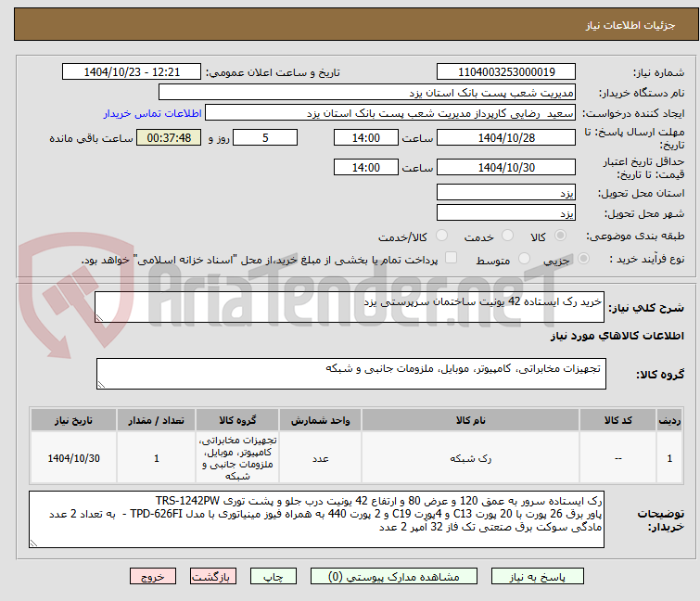Screen dimensions: 700x601
Task: Select the 'جزیی' purchase type radio
Action: pyautogui.click(x=583, y=259)
